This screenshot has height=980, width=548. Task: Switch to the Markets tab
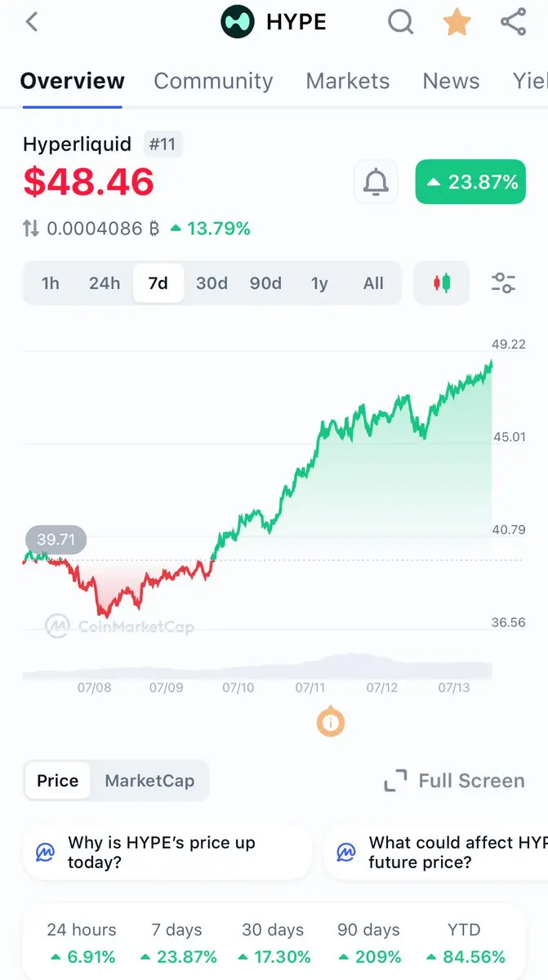348,81
